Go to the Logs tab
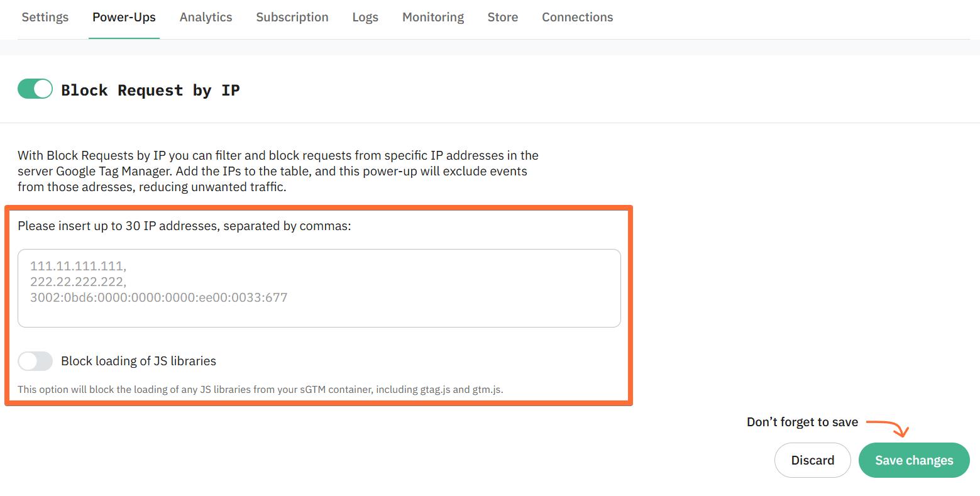This screenshot has height=496, width=980. click(x=365, y=17)
